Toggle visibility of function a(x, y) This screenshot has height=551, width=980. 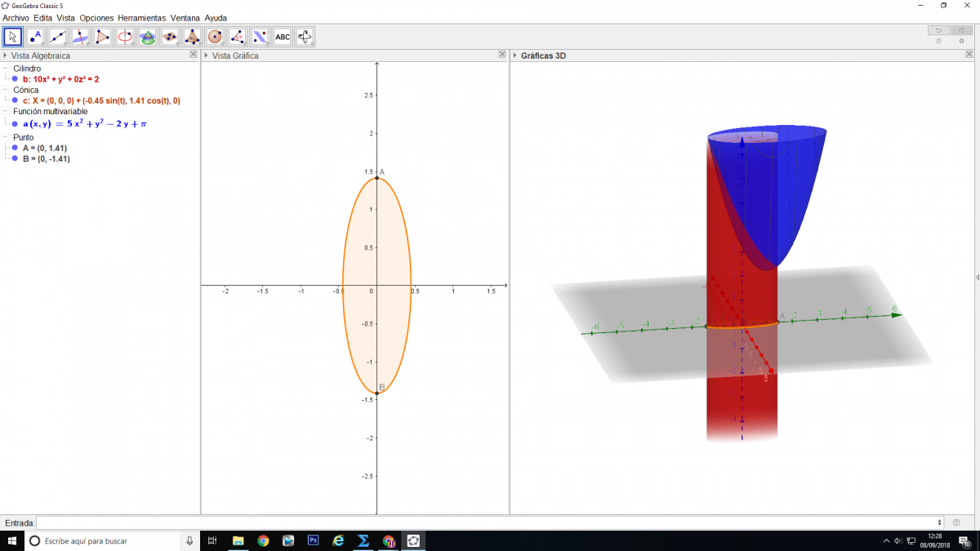16,124
